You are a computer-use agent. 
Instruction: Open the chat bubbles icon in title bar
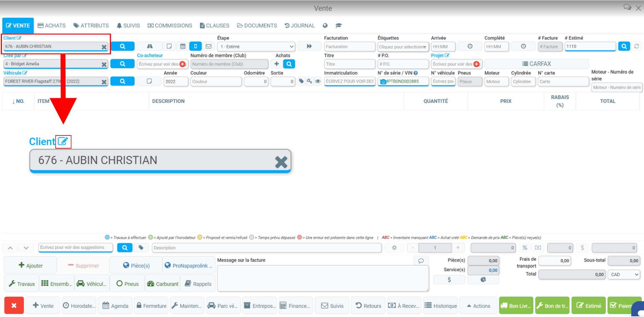627,7
